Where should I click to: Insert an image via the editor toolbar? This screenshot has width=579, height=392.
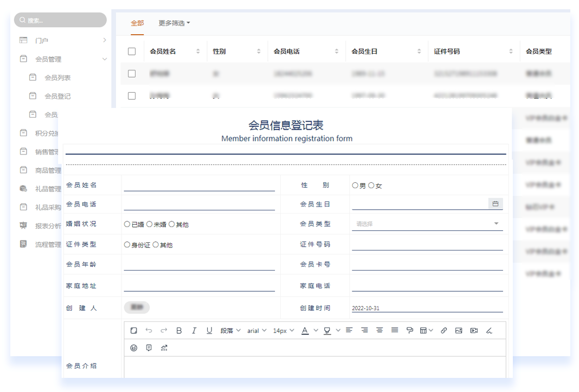click(x=458, y=330)
